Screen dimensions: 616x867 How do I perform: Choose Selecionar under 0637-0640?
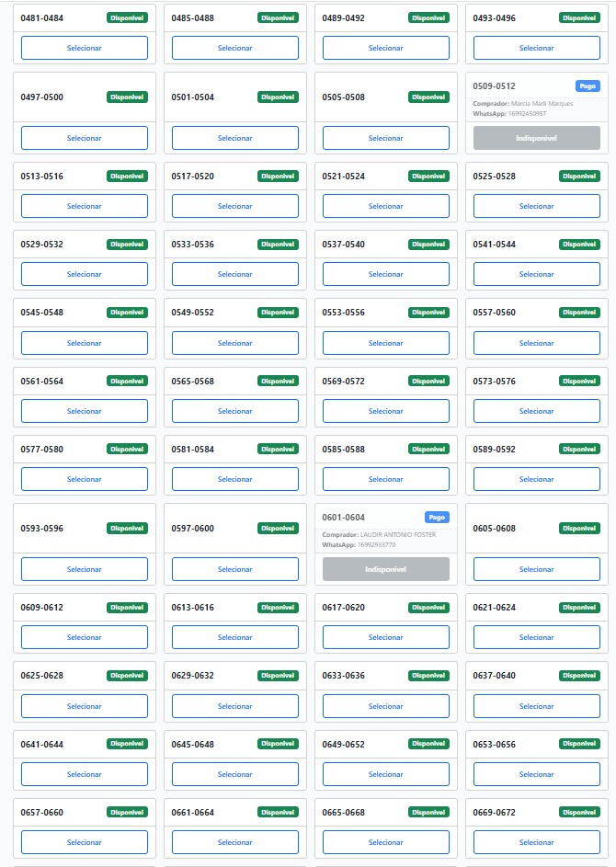tap(536, 706)
